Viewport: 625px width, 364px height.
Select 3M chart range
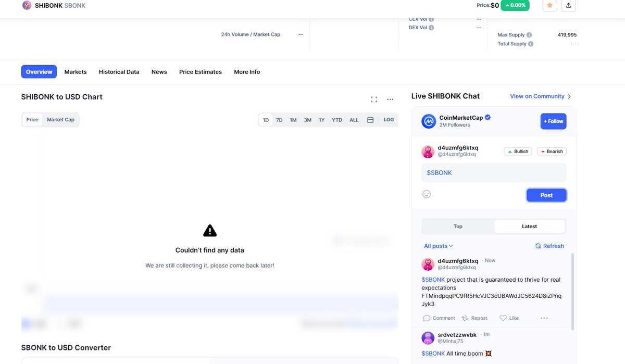click(x=308, y=120)
